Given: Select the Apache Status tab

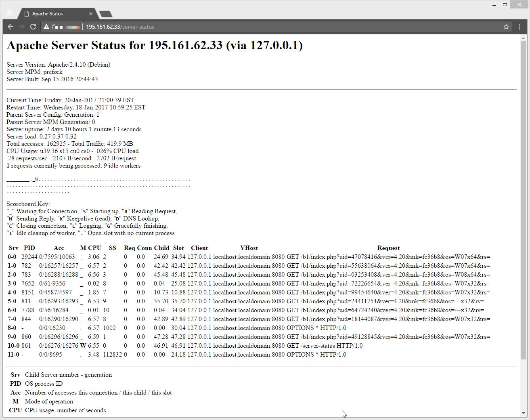Looking at the screenshot, I should 57,14.
